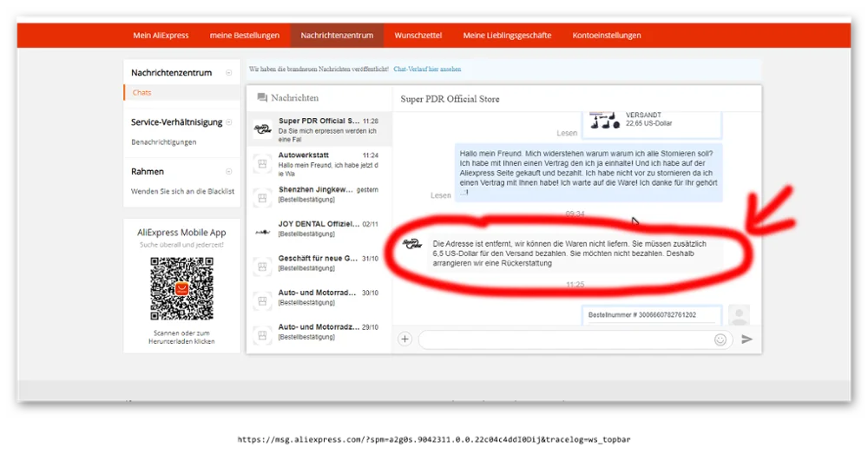Viewport: 868px width, 461px height.
Task: Click the Bestellnummer order card
Action: click(x=652, y=315)
